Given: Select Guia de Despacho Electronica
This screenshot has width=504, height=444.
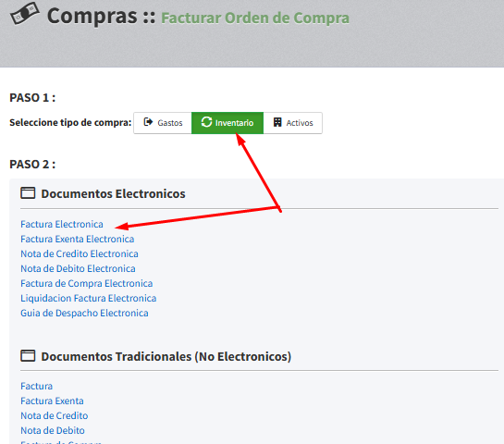Looking at the screenshot, I should click(x=84, y=313).
